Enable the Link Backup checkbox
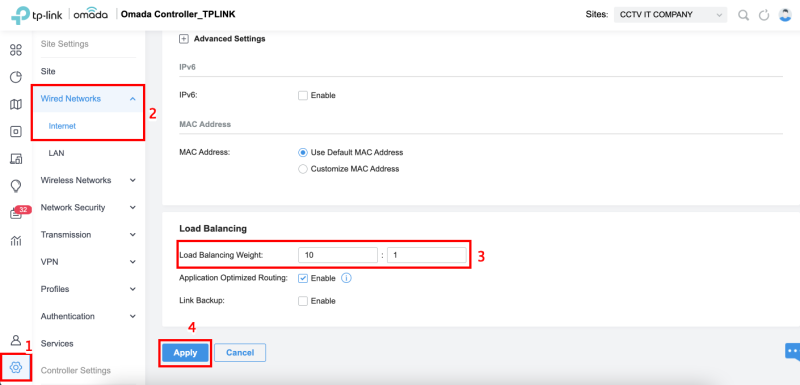 coord(303,301)
